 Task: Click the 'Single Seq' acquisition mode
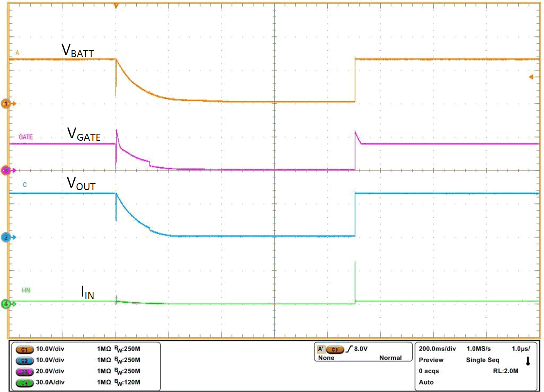482,360
